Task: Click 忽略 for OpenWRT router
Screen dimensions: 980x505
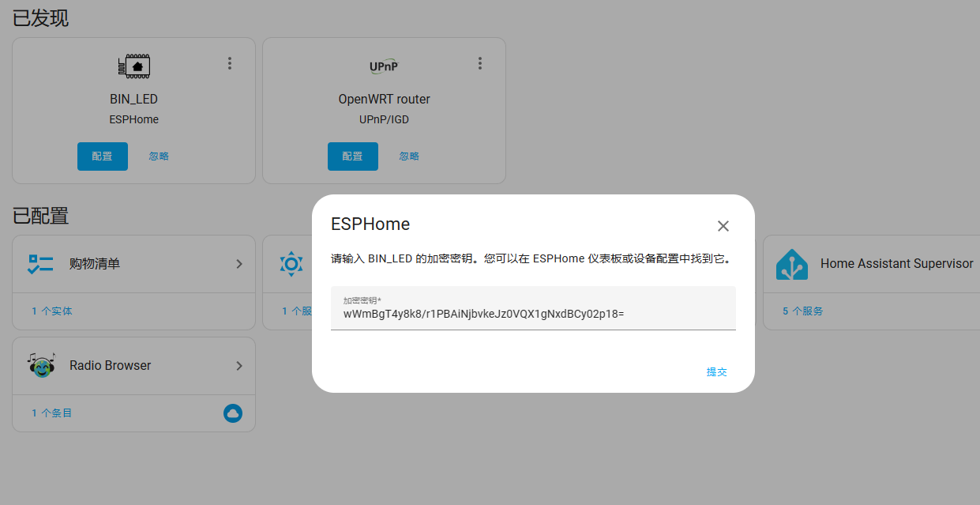Action: coord(409,156)
